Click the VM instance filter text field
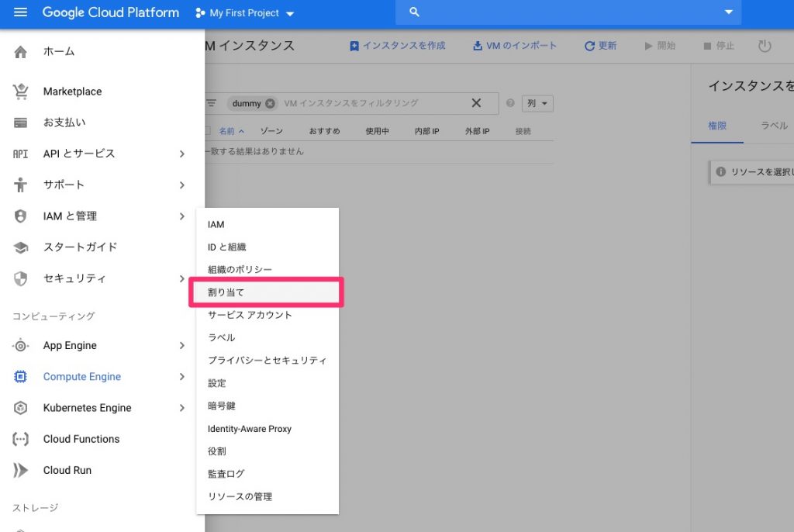794x532 pixels. click(x=372, y=103)
